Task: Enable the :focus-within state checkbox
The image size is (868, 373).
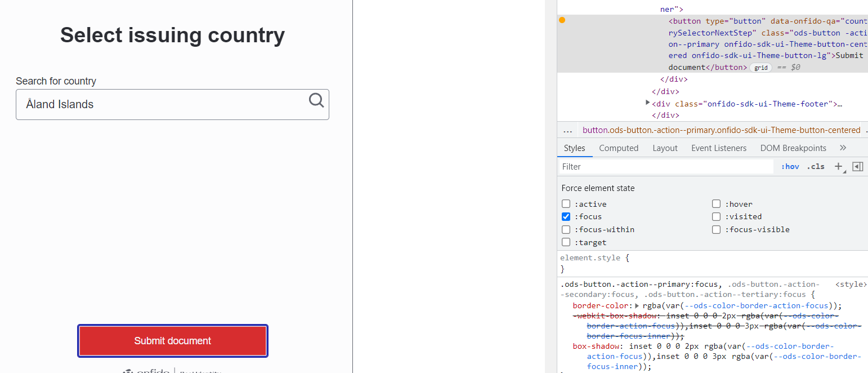Action: [566, 229]
